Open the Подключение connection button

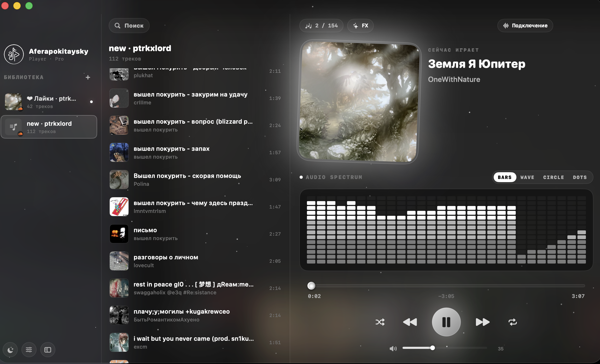point(525,26)
